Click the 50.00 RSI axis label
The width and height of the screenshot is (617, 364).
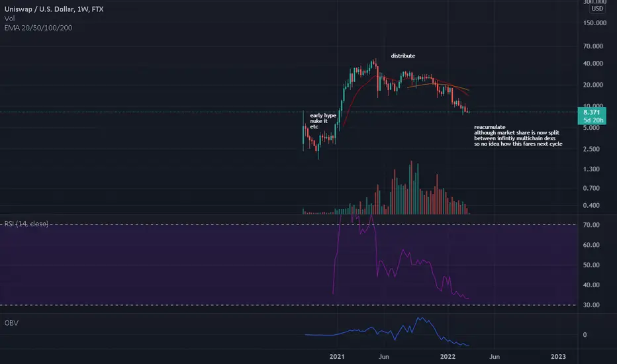591,265
